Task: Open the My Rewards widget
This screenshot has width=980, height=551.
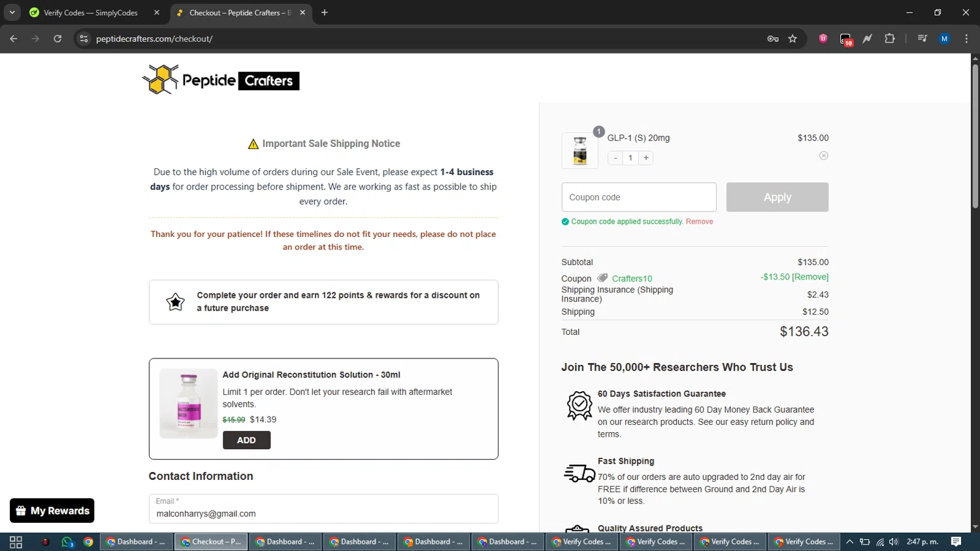Action: pyautogui.click(x=52, y=511)
